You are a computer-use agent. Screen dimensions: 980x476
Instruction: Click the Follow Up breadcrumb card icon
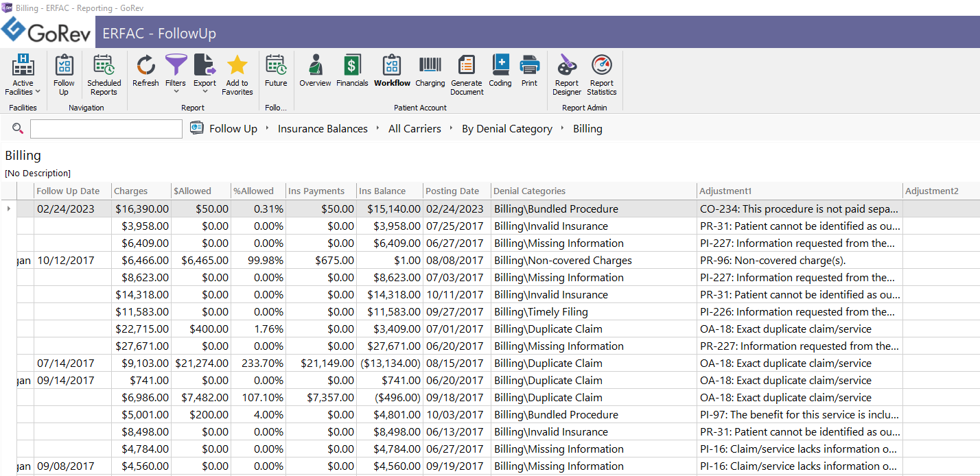coord(197,128)
